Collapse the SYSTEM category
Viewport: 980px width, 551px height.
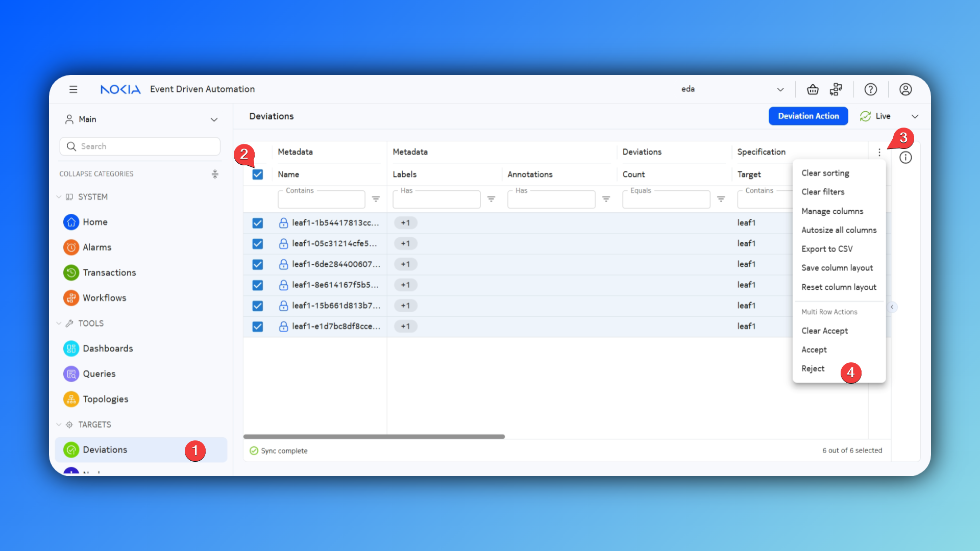59,197
